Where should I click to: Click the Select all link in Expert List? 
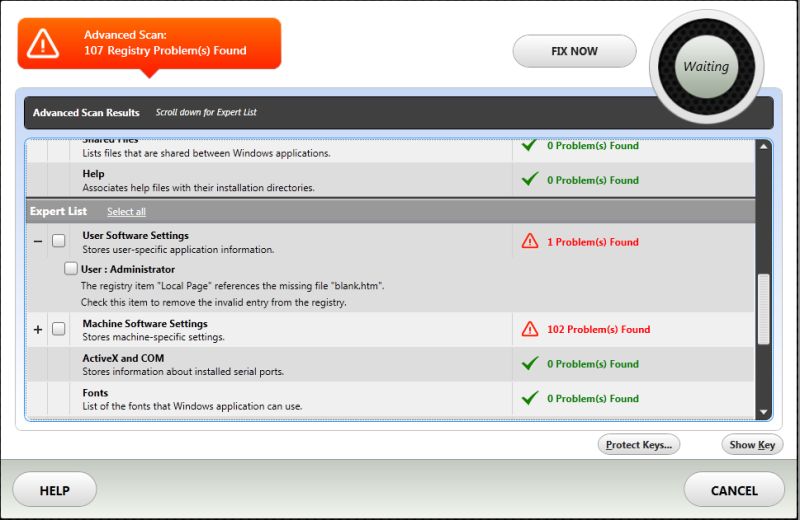pyautogui.click(x=126, y=211)
